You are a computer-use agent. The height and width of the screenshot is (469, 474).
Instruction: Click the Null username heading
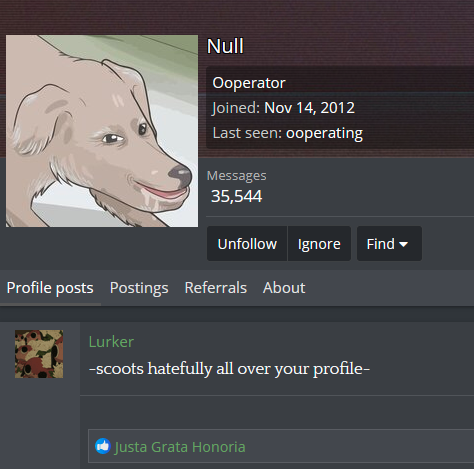[x=225, y=46]
